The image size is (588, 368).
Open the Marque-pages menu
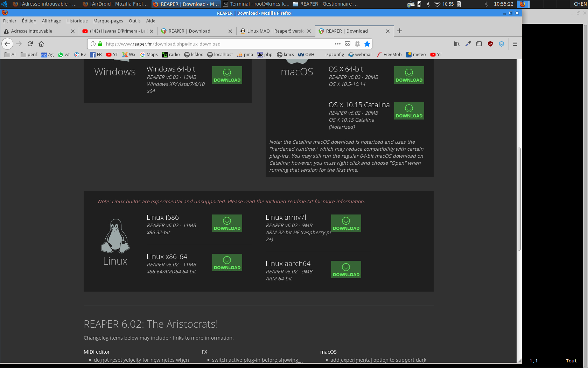108,21
